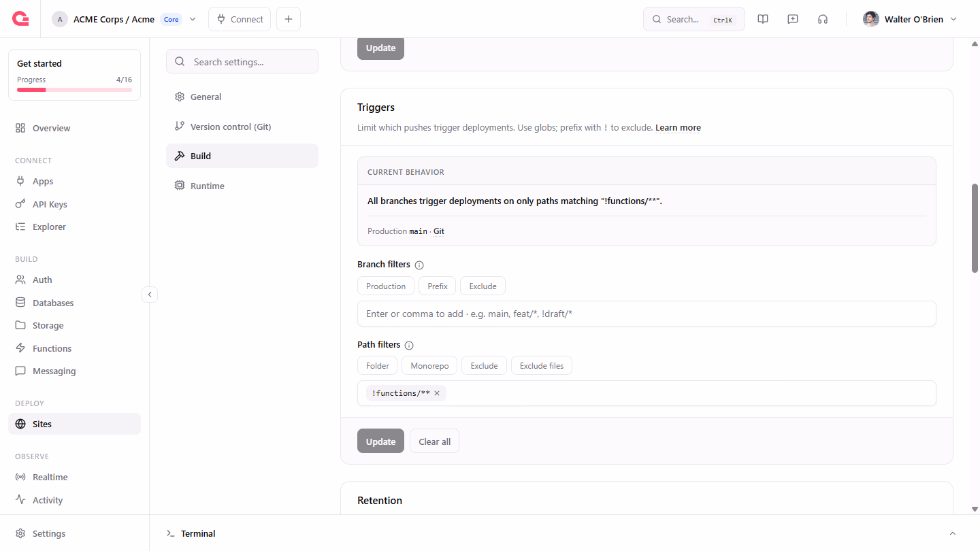Viewport: 980px width, 551px height.
Task: Open Databases in the sidebar
Action: pos(74,303)
